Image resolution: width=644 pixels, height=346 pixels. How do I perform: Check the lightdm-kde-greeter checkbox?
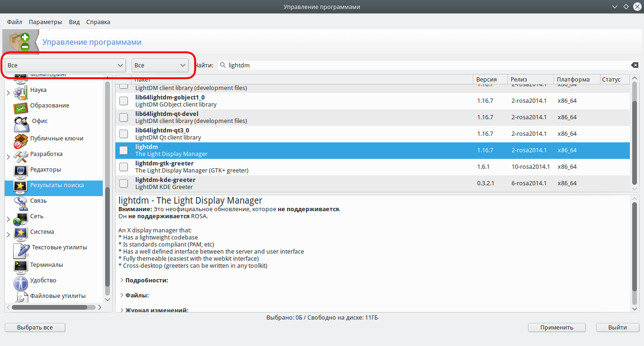(124, 183)
